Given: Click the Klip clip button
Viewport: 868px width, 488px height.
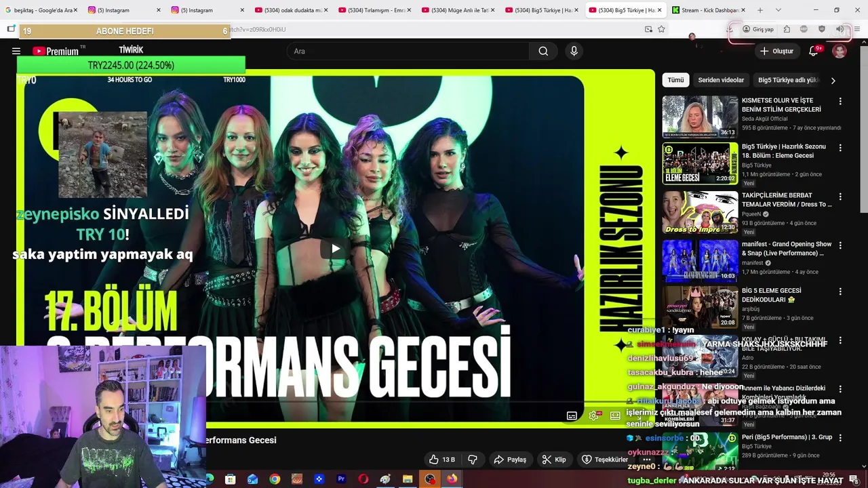Looking at the screenshot, I should (x=554, y=460).
